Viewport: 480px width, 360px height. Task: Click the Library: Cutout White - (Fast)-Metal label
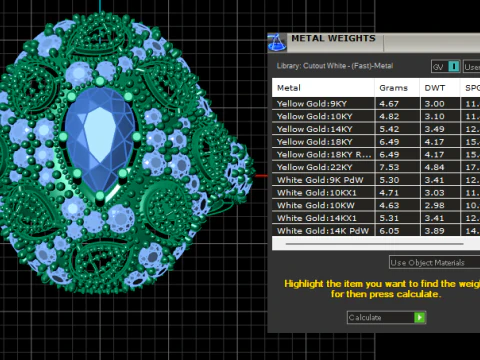(335, 66)
